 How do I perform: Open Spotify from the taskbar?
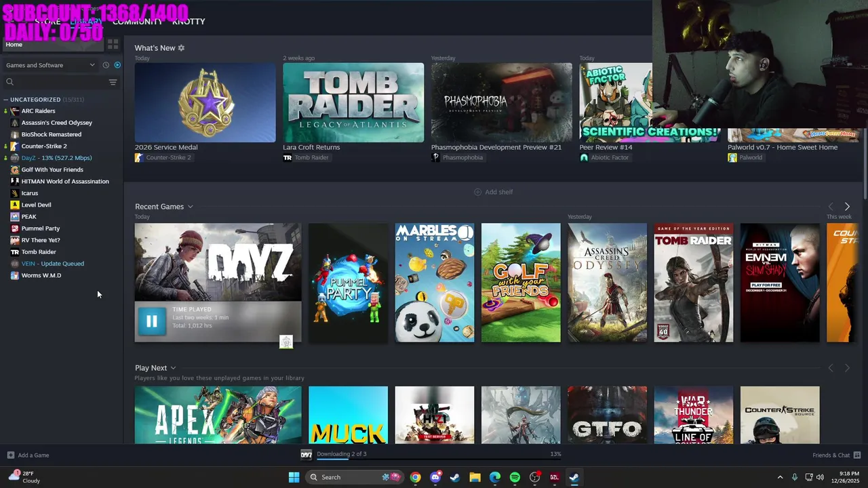point(515,477)
